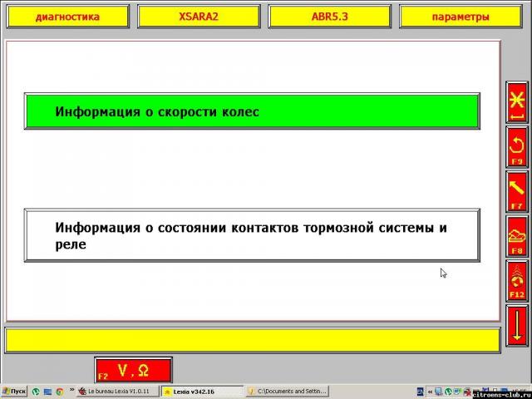Switch to 'Lexia v342.16' taskbar window
532x399 pixels.
tap(203, 392)
